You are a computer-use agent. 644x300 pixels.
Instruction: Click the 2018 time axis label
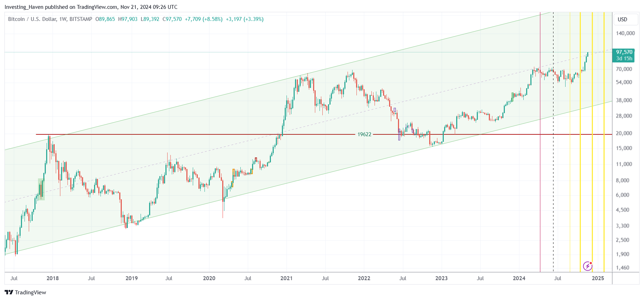[53, 278]
